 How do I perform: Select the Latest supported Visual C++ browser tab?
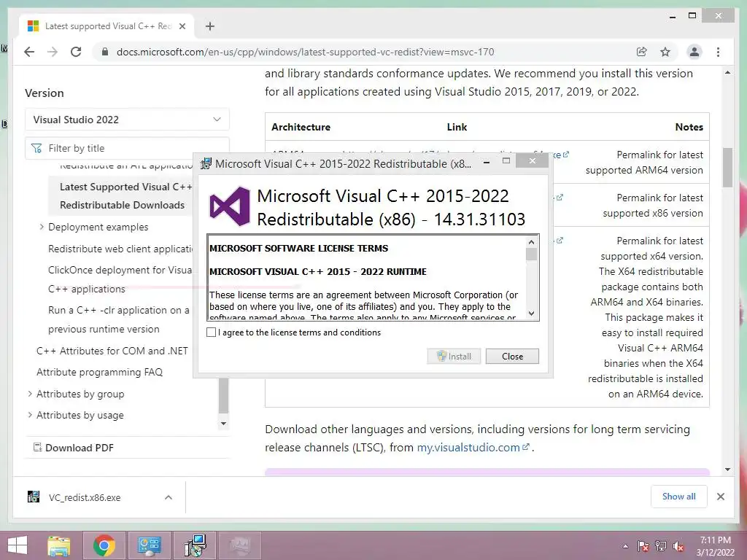pyautogui.click(x=107, y=26)
